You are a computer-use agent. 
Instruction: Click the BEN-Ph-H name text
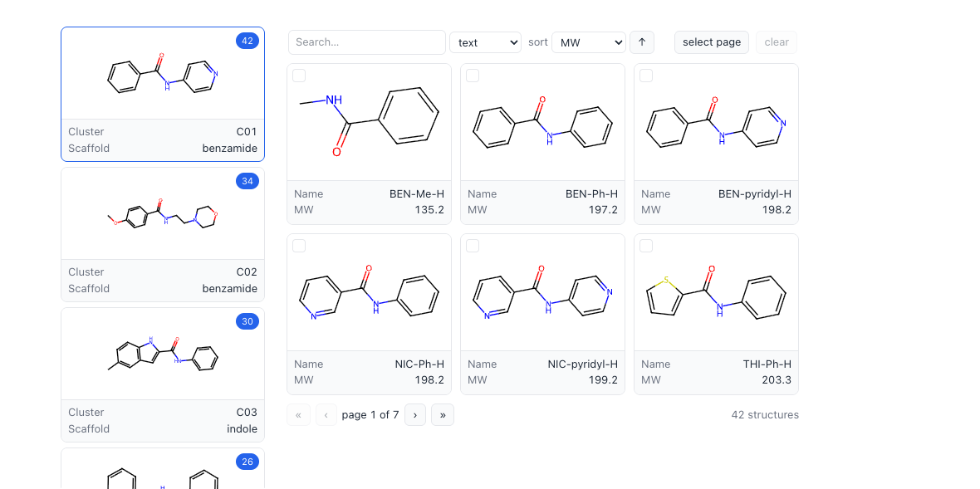click(591, 194)
